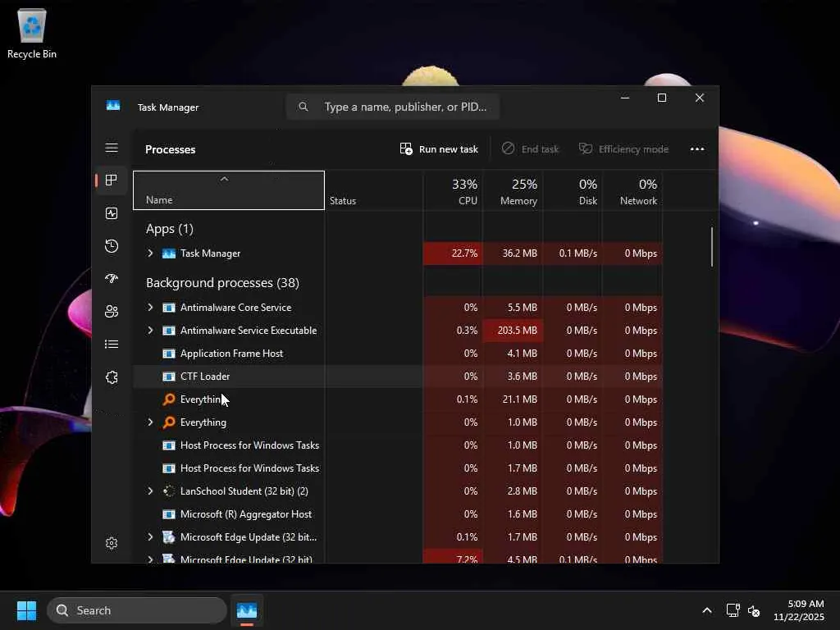Maximize the Task Manager window
Viewport: 840px width, 630px height.
[x=662, y=98]
